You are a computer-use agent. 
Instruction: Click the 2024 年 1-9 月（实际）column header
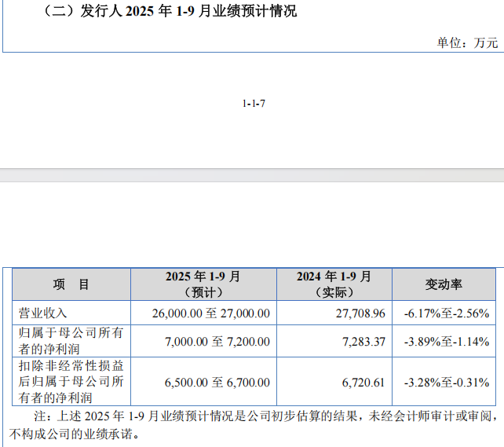pyautogui.click(x=334, y=284)
